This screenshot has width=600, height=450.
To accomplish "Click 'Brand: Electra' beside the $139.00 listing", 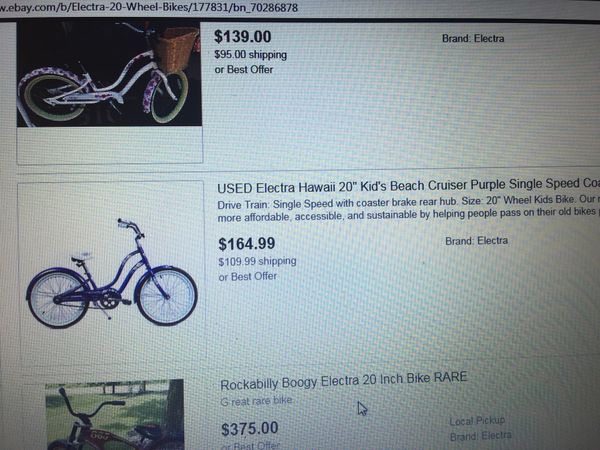I will pyautogui.click(x=473, y=38).
